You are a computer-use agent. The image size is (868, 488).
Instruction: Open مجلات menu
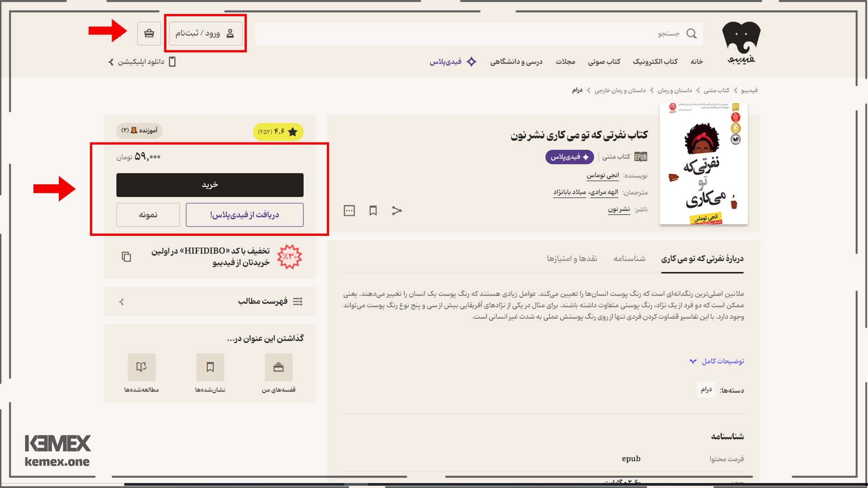tap(566, 61)
